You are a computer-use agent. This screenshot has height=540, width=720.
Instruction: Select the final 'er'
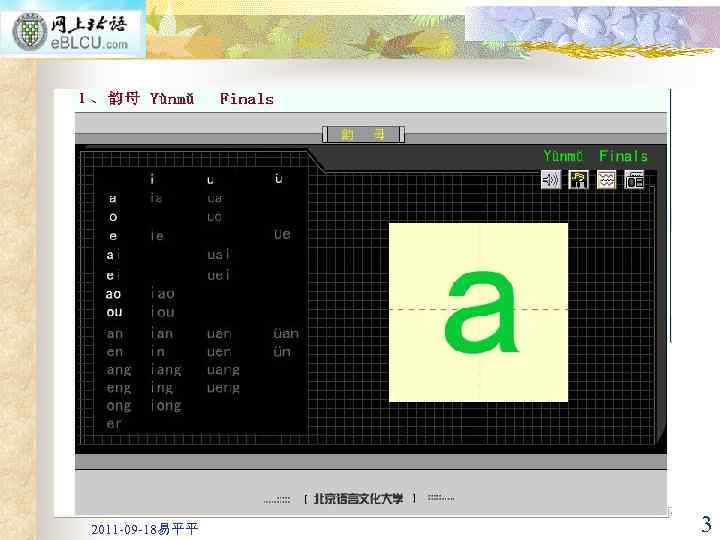(113, 423)
